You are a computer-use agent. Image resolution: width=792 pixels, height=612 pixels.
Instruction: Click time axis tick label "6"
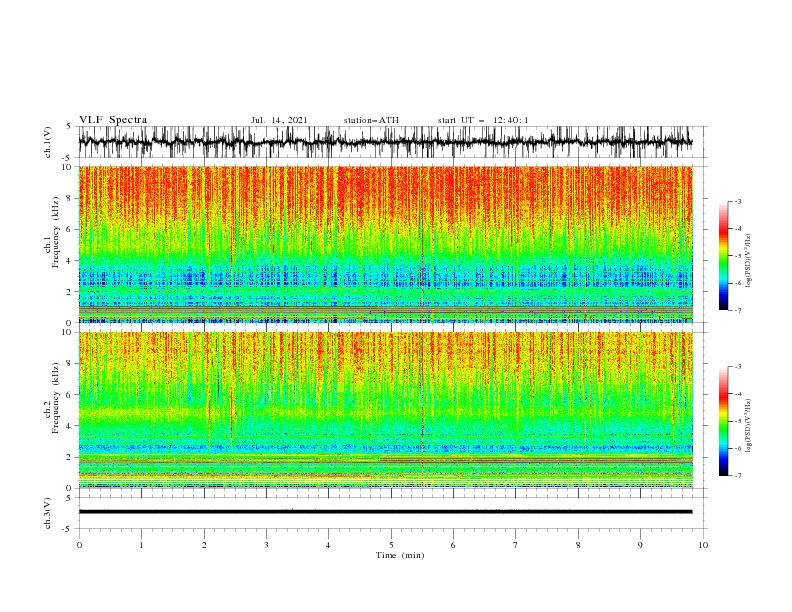pyautogui.click(x=453, y=545)
